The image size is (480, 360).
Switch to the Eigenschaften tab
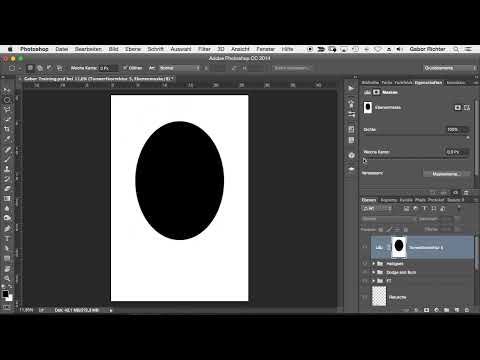tap(428, 82)
